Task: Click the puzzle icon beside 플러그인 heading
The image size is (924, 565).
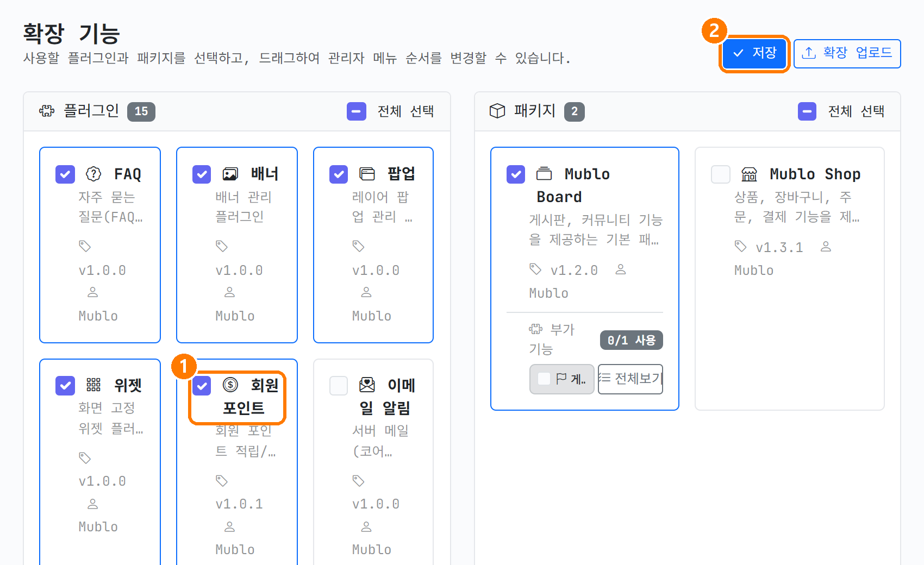Action: tap(47, 111)
